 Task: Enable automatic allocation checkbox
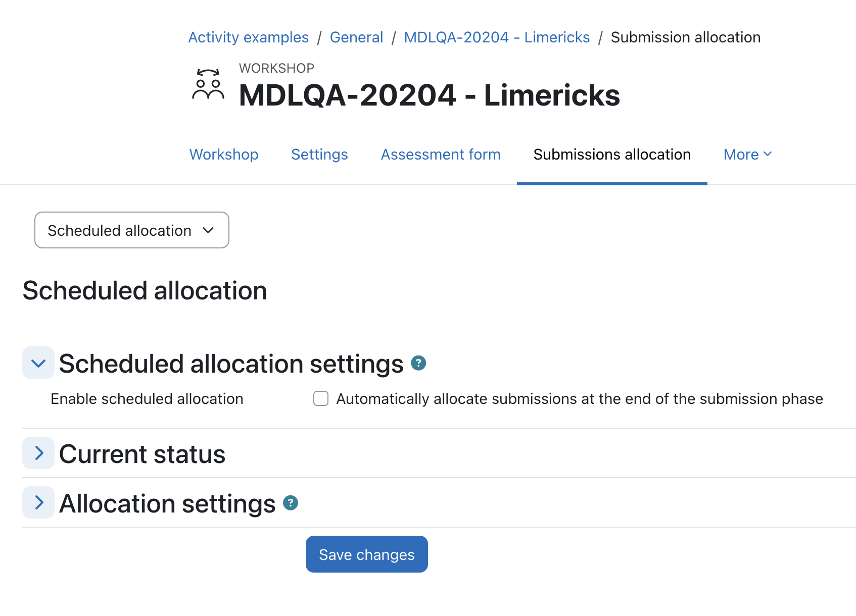[x=321, y=398]
